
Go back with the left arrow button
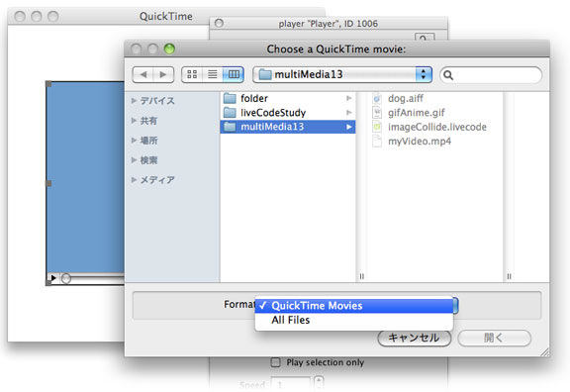pyautogui.click(x=143, y=74)
